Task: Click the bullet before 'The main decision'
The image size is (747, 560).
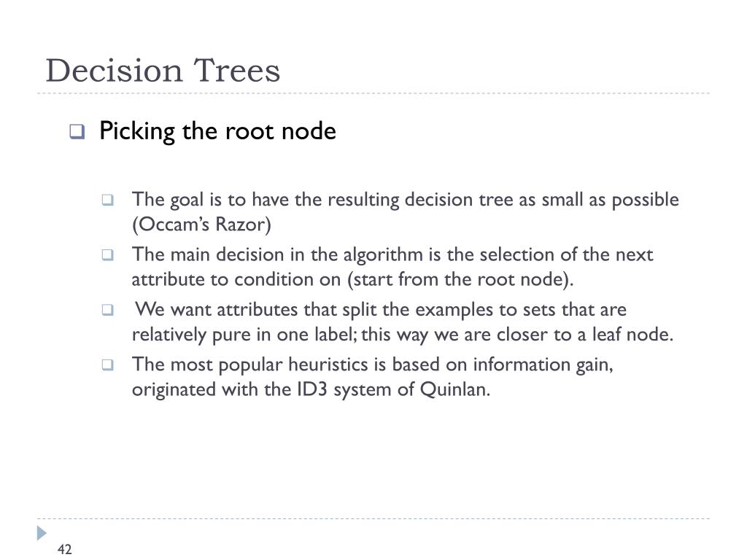Action: [x=108, y=254]
